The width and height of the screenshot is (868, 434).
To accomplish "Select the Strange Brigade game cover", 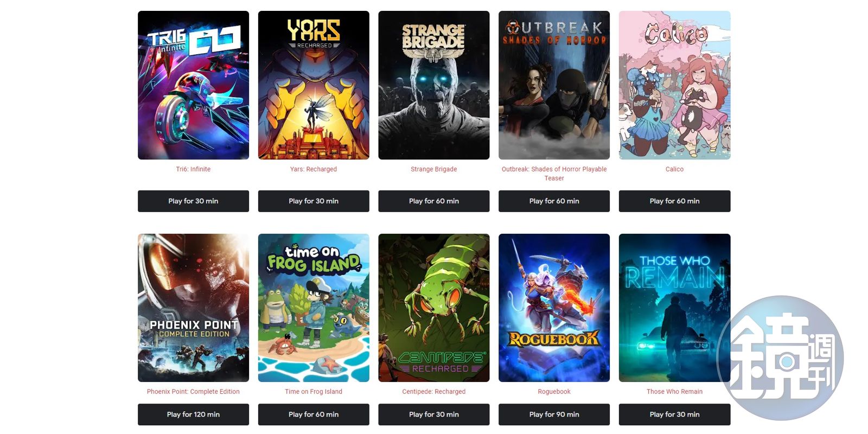I will (434, 85).
